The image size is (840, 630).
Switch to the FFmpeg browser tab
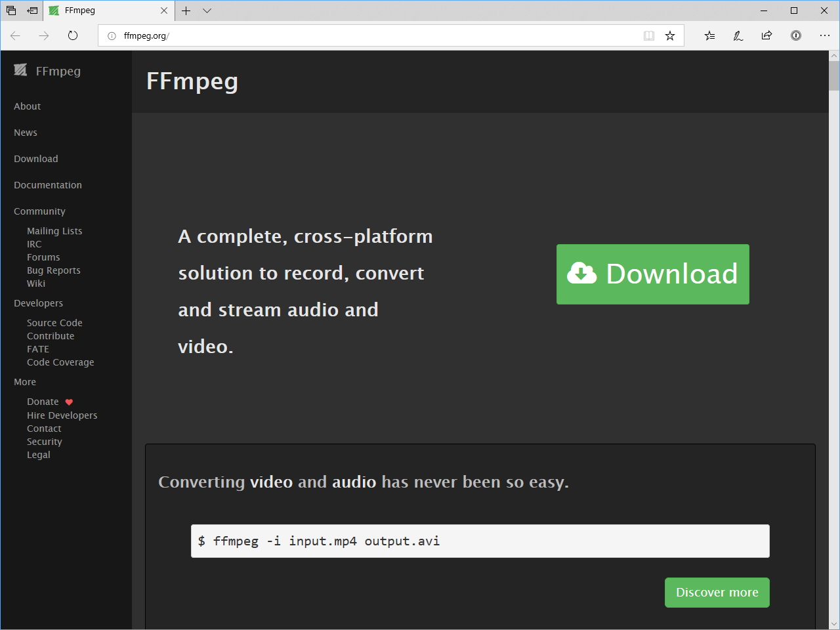pos(98,10)
